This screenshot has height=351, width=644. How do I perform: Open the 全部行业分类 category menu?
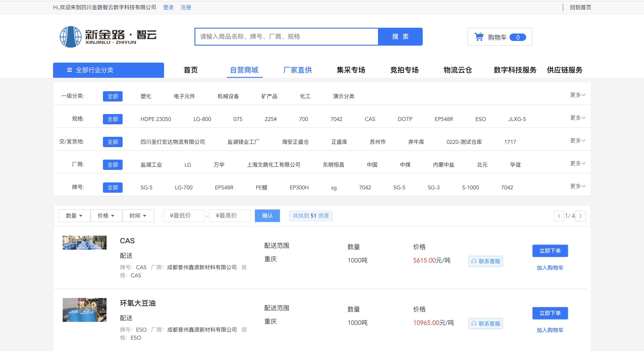[109, 70]
